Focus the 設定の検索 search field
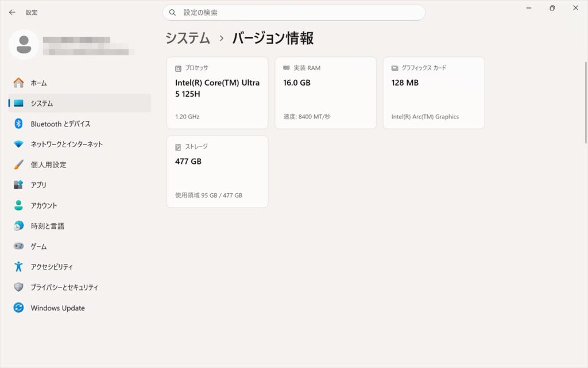The height and width of the screenshot is (368, 588). coord(294,13)
